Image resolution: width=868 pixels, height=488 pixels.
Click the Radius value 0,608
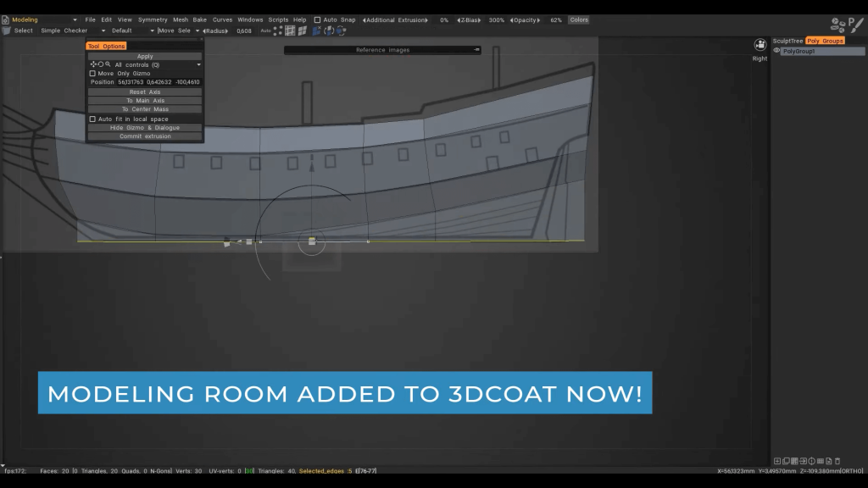click(x=244, y=31)
